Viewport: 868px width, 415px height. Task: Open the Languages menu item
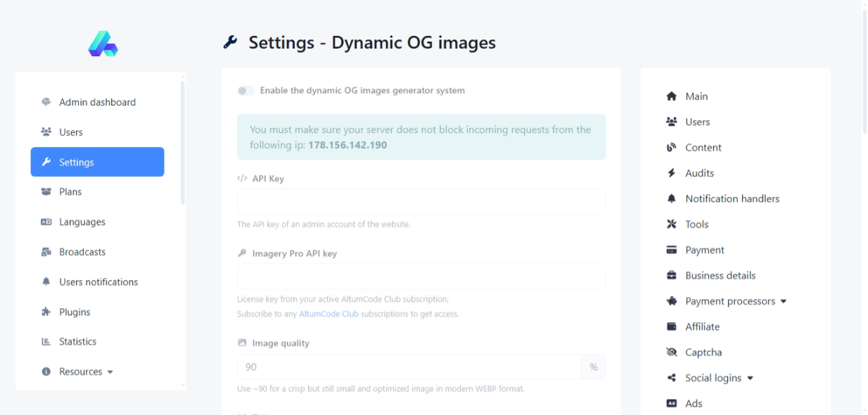(82, 222)
